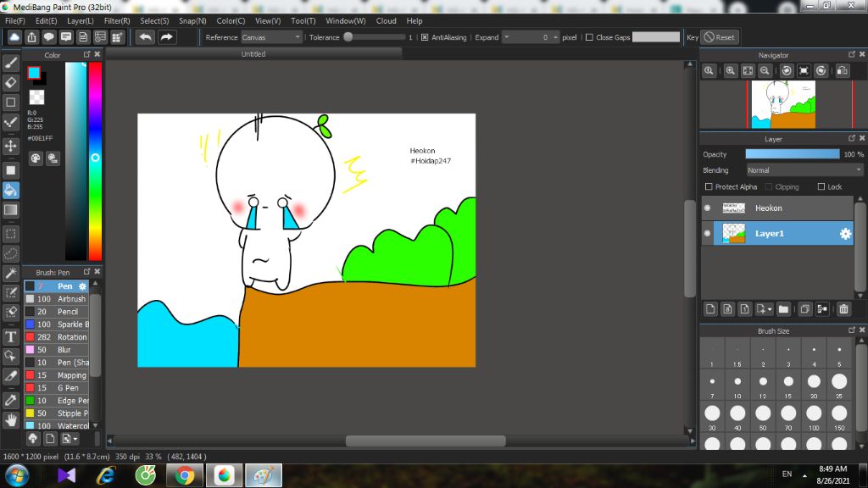Click the canvas horizontal scrollbar
The image size is (868, 488).
[x=426, y=441]
